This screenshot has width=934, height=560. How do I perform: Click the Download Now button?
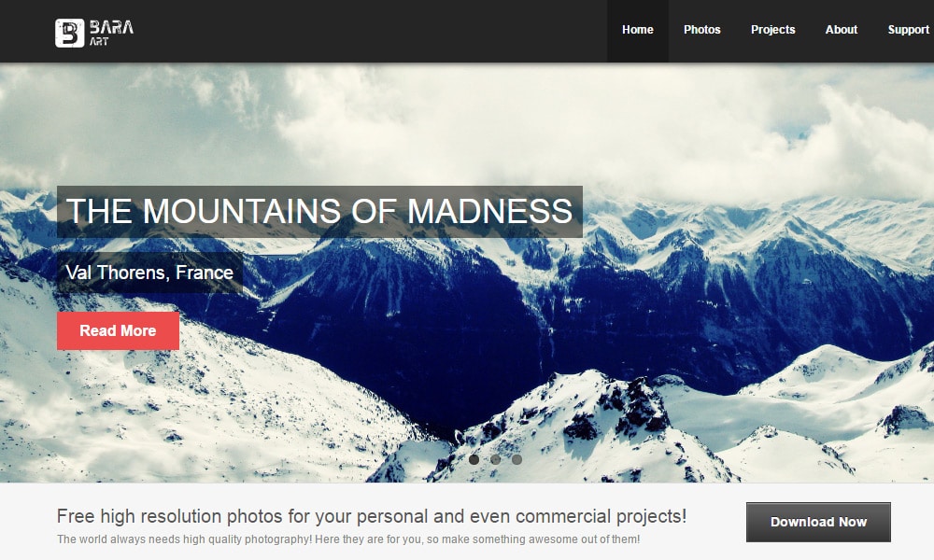818,522
